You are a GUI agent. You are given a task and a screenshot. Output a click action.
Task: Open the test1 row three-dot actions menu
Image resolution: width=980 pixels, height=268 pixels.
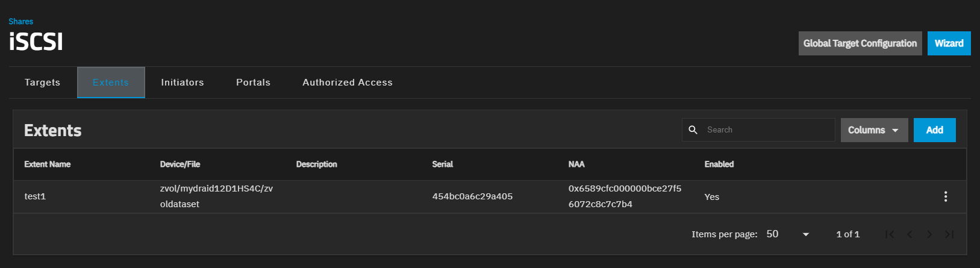coord(945,196)
